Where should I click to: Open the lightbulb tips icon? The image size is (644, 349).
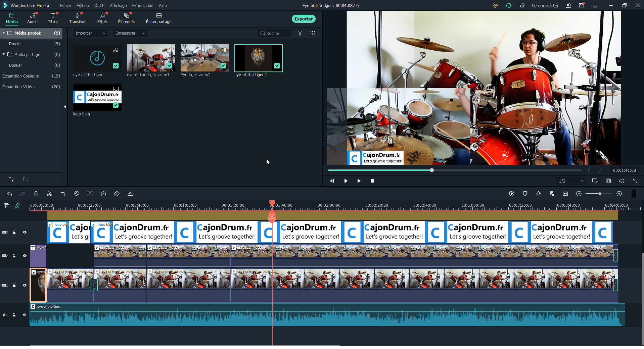[x=495, y=5]
